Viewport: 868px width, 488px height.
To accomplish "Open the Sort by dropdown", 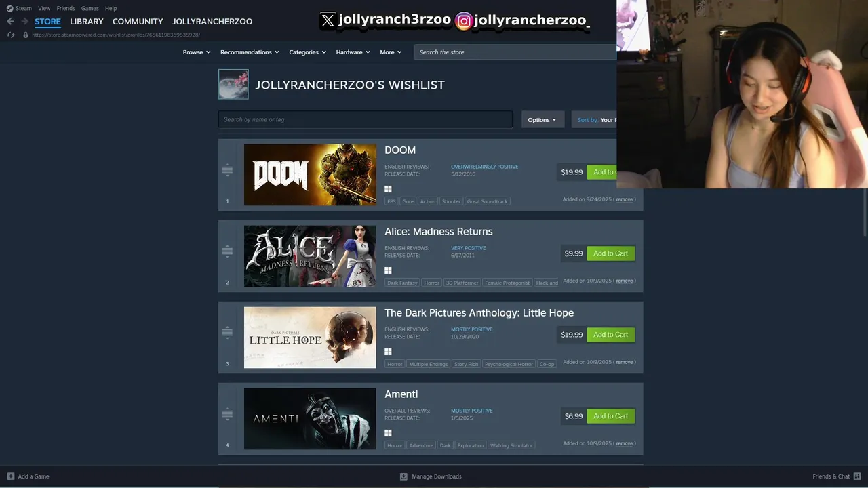I will (x=594, y=120).
